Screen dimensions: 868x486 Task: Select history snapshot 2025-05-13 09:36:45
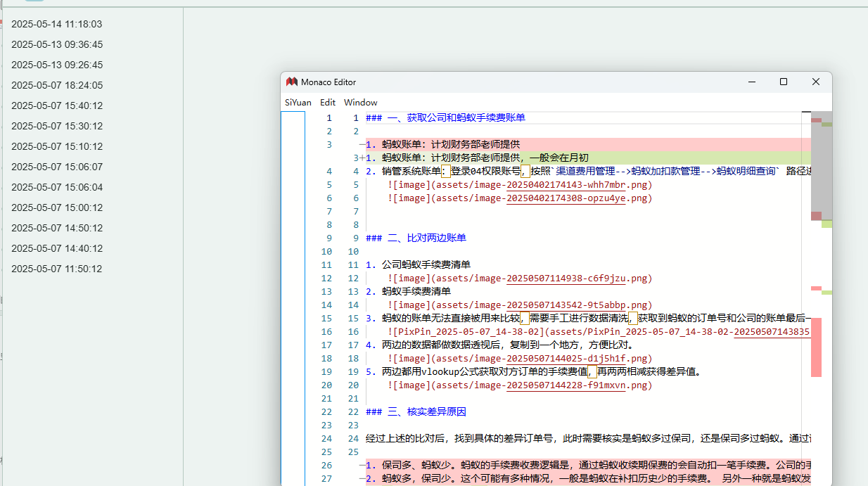(57, 44)
